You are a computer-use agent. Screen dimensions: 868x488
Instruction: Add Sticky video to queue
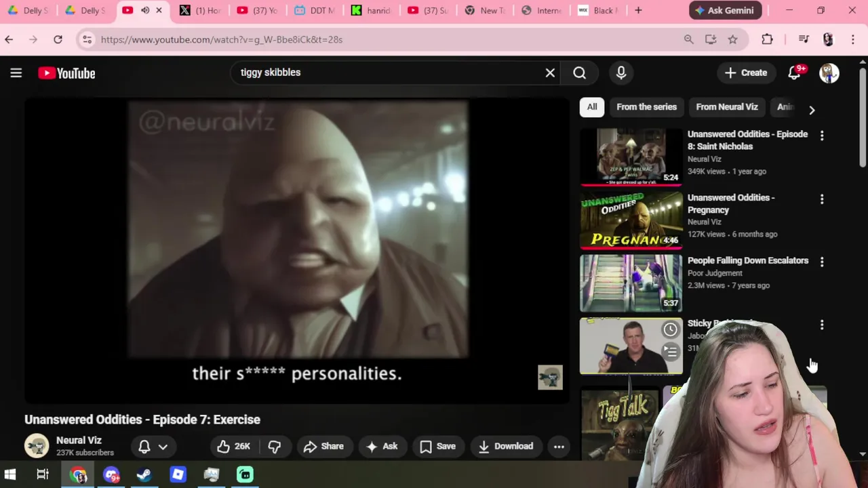670,351
